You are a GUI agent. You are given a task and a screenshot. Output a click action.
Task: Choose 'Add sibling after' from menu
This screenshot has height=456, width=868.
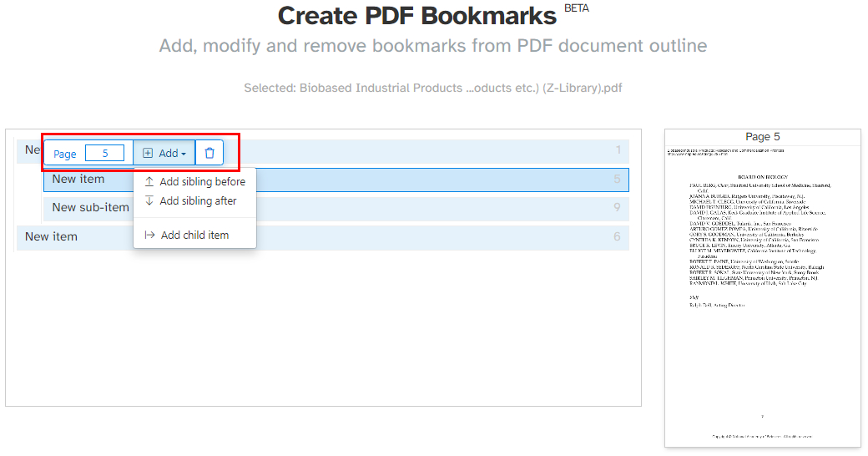point(198,200)
